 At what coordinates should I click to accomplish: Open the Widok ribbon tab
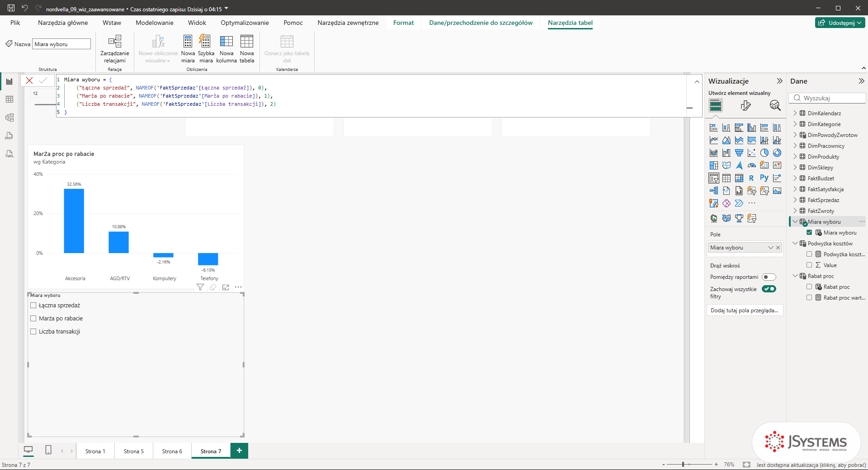[197, 23]
